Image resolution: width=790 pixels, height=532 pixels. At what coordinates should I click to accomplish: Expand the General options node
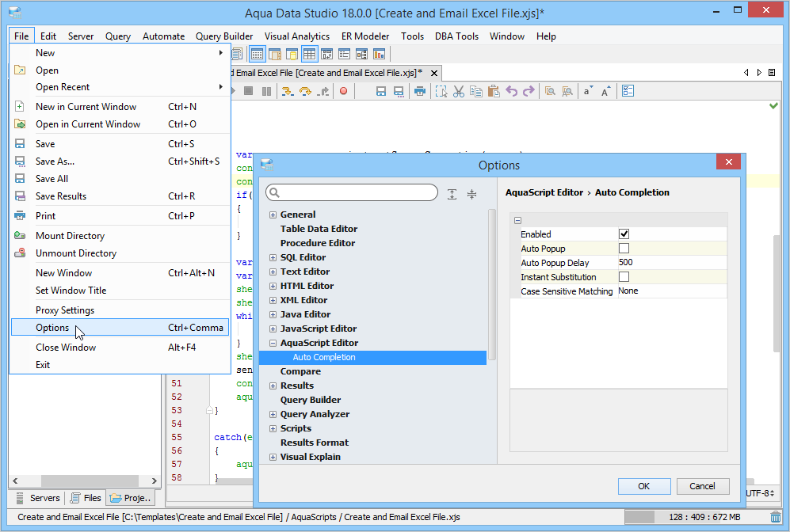273,215
